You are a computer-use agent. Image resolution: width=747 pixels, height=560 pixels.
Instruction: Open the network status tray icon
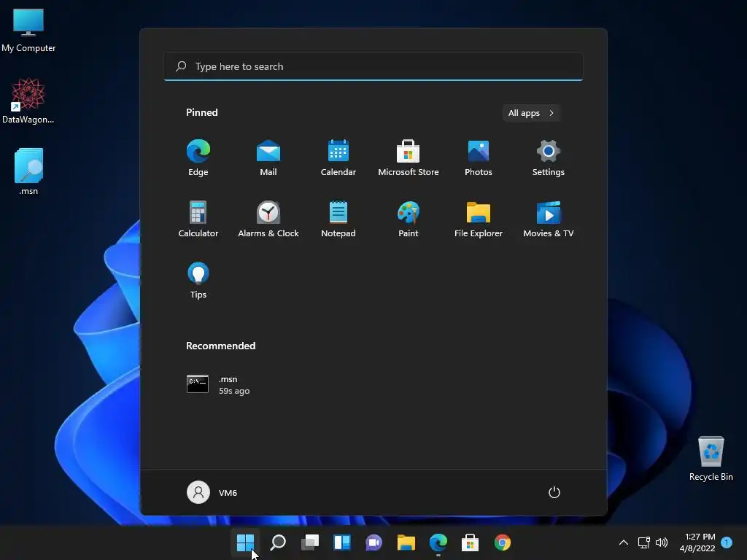tap(644, 542)
